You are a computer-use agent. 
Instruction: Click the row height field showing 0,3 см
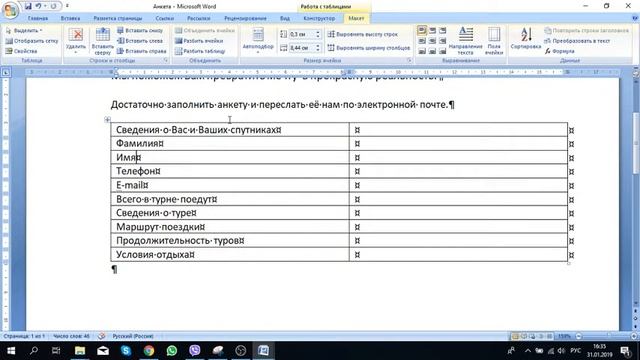301,34
